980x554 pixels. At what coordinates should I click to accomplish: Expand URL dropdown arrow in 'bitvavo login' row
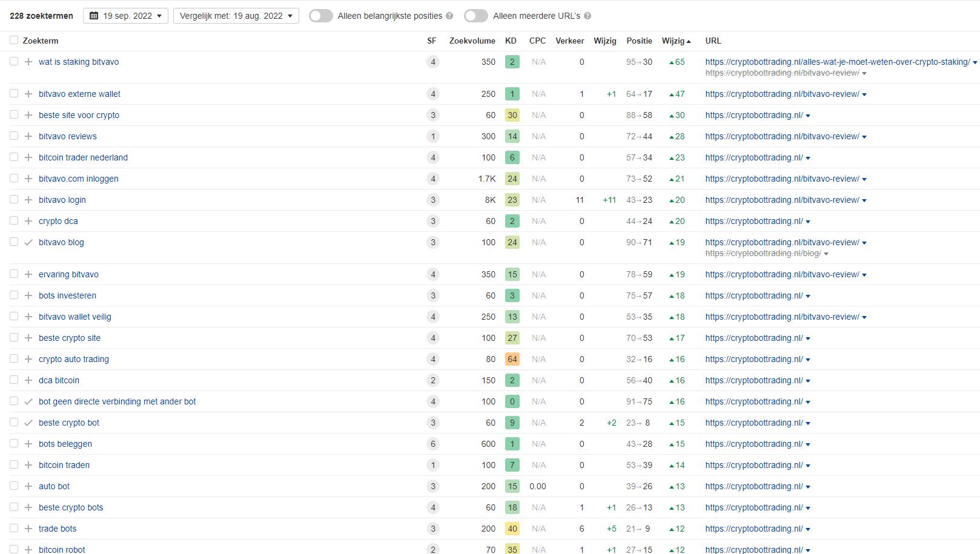click(x=864, y=200)
